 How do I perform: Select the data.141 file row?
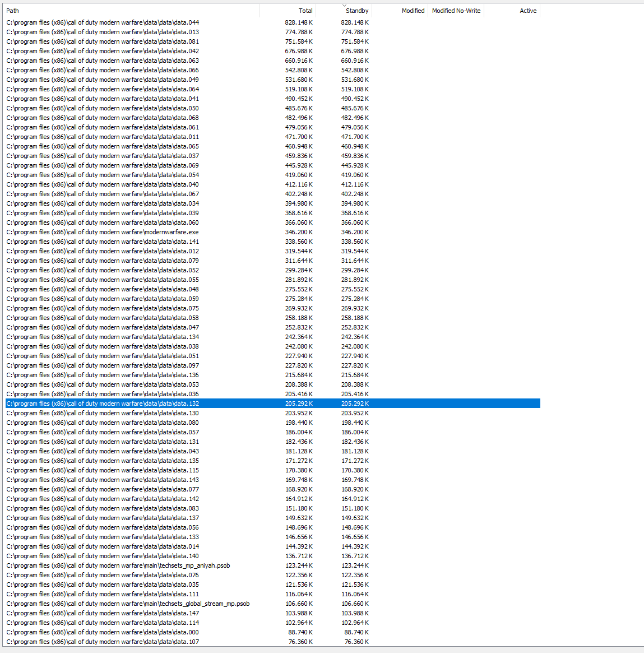point(273,242)
